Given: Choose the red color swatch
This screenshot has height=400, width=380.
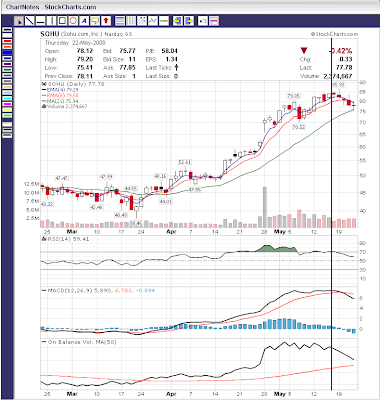Looking at the screenshot, I should click(7, 41).
